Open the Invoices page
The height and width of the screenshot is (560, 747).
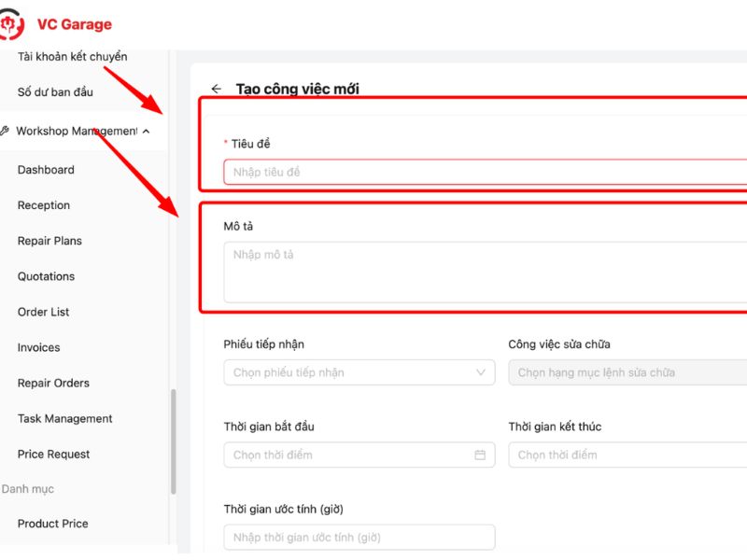coord(38,347)
